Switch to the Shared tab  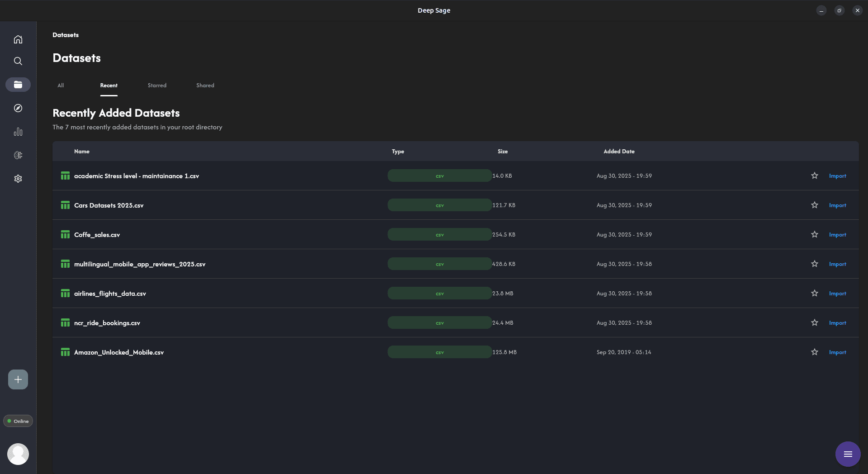pos(205,85)
